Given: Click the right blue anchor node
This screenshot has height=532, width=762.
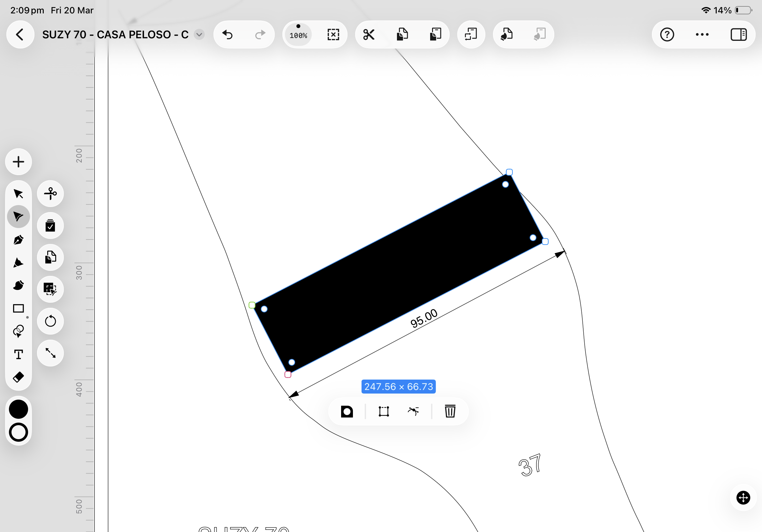Looking at the screenshot, I should 545,241.
